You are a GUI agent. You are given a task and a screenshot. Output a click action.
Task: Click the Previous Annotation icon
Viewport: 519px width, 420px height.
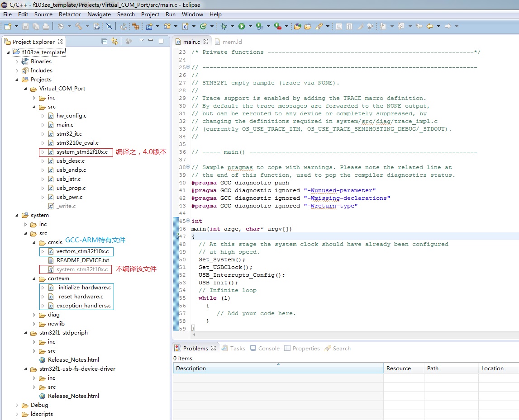coord(401,26)
